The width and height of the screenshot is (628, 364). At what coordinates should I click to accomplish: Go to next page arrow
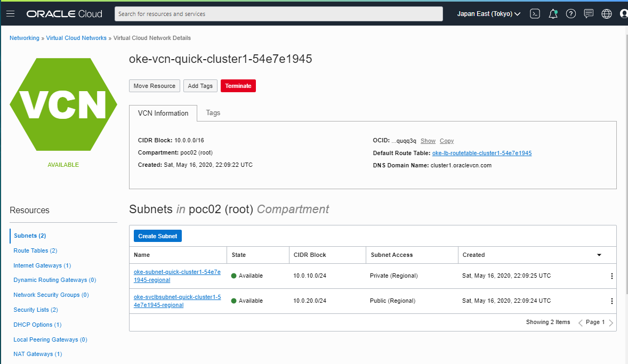611,323
